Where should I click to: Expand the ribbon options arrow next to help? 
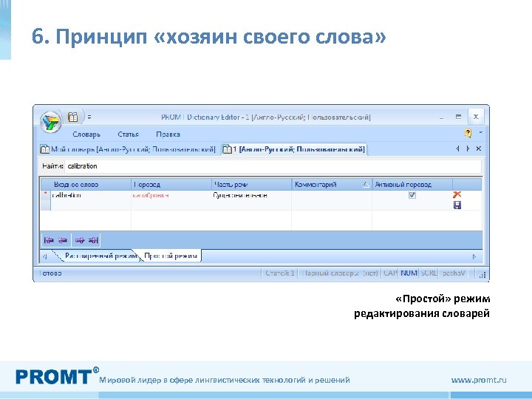click(481, 133)
